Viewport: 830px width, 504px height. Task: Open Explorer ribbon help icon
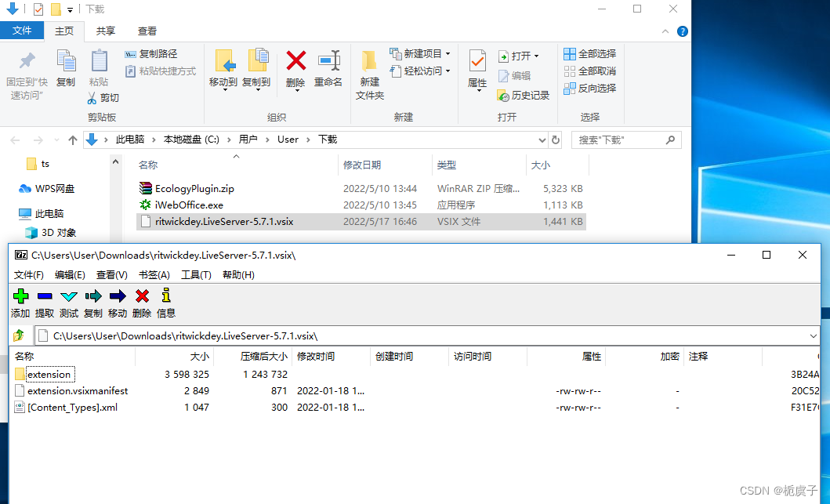coord(683,32)
